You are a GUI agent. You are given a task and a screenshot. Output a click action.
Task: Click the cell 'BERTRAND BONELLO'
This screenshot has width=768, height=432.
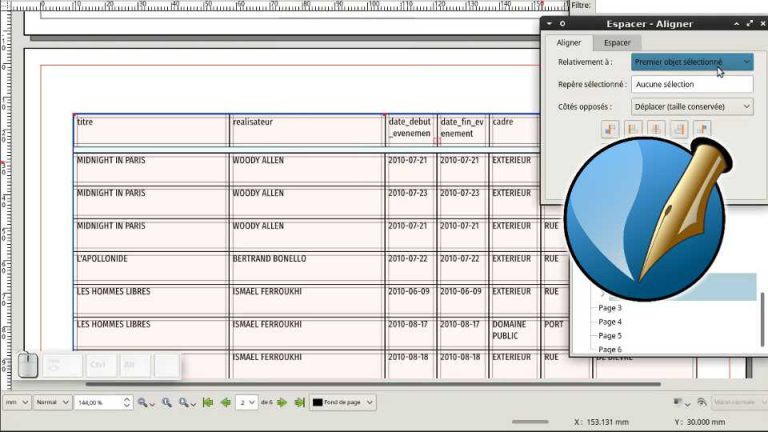307,267
